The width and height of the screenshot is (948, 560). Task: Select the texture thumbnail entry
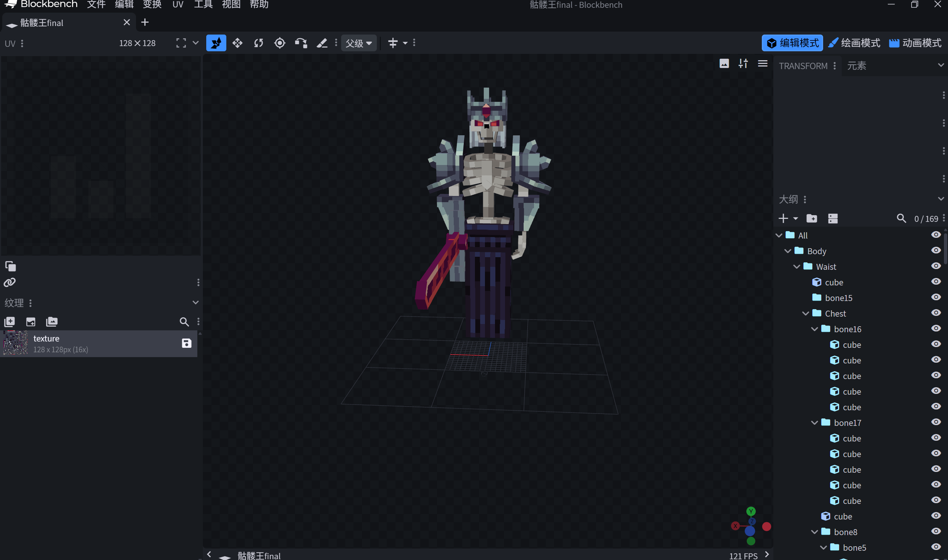16,343
